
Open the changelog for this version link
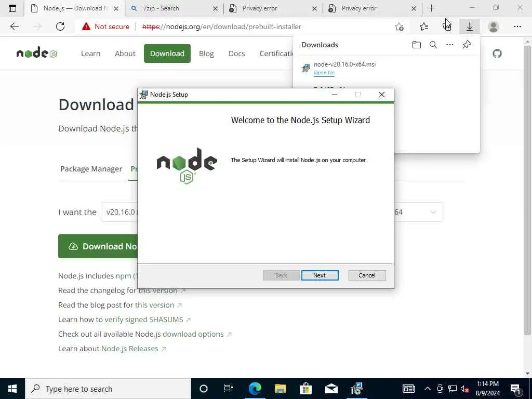162,290
